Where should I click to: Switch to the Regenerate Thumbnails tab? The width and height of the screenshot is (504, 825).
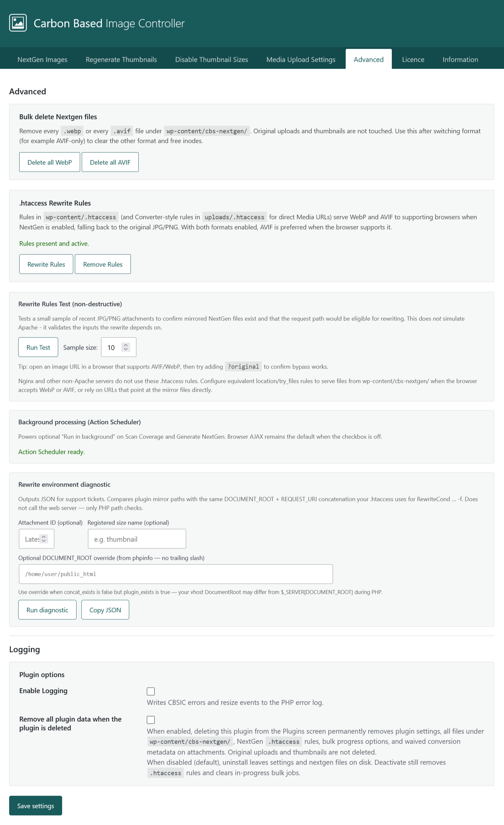point(121,59)
